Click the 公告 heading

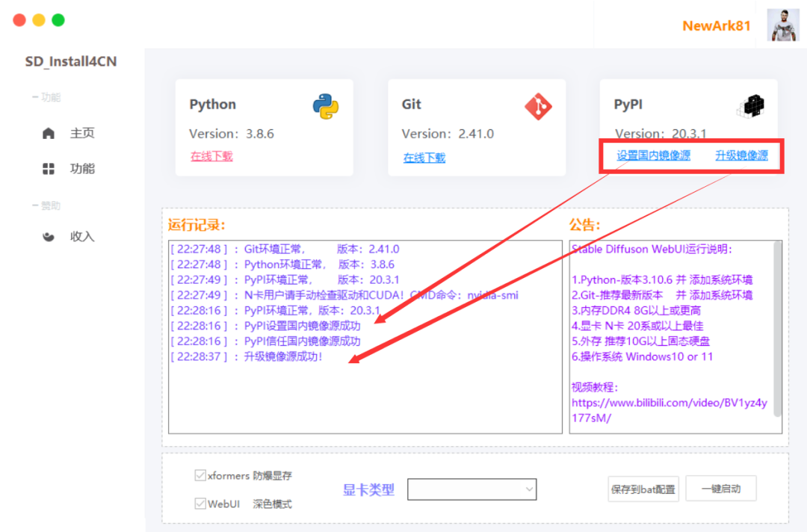pos(584,225)
